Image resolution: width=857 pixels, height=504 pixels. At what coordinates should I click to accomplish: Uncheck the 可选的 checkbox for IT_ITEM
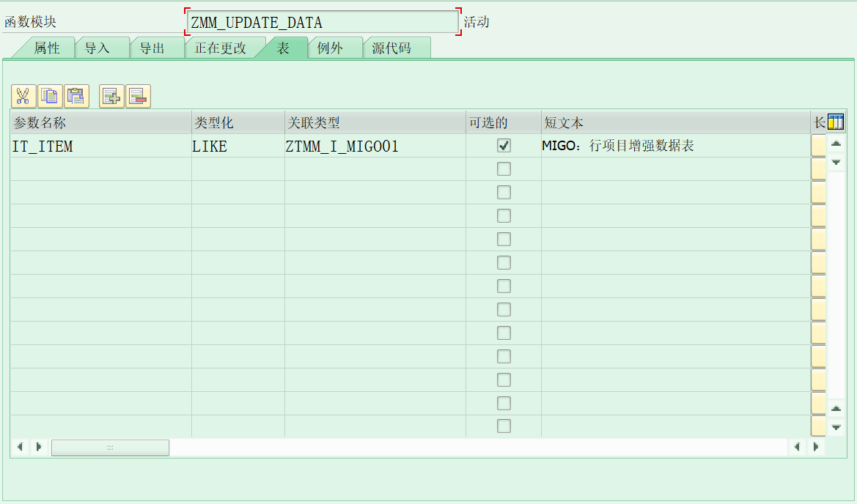503,145
